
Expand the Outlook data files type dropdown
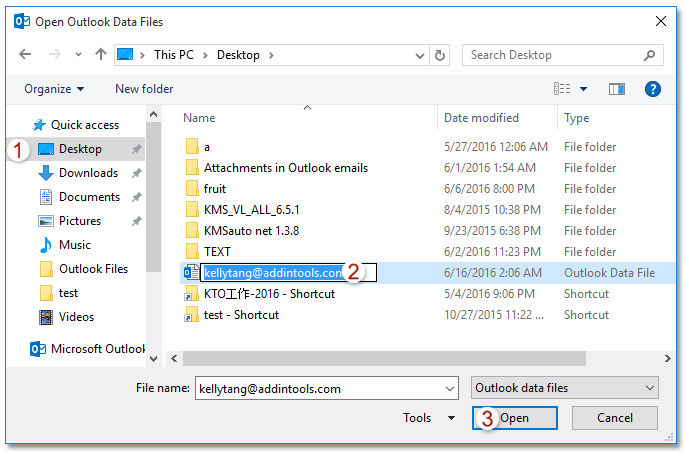point(564,388)
